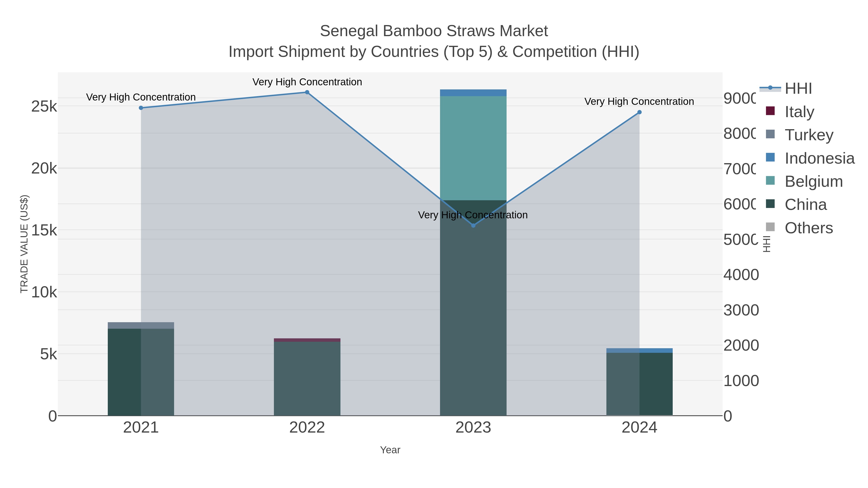Click the 2022 x-axis label
This screenshot has height=488, width=868.
[307, 428]
